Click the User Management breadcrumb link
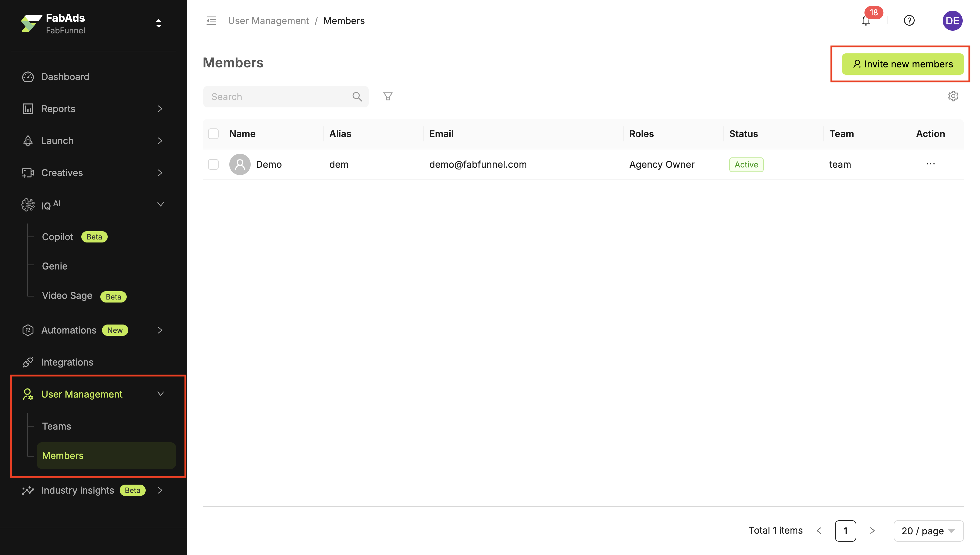 [x=268, y=21]
